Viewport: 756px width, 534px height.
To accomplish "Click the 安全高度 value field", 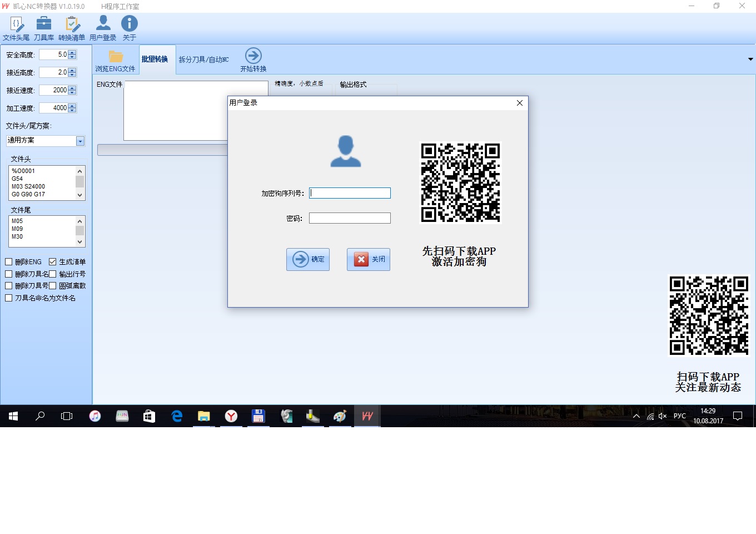I will click(53, 55).
